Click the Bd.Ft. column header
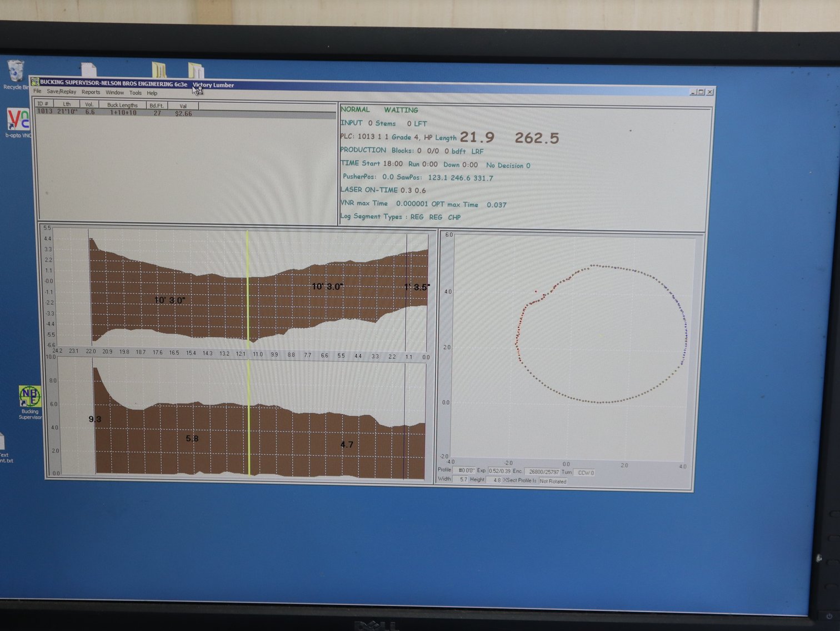 point(157,106)
